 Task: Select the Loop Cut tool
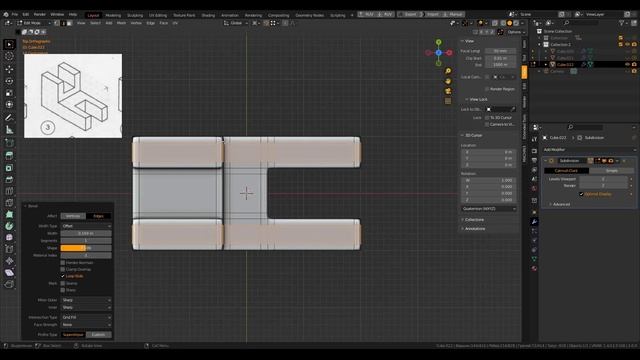pyautogui.click(x=9, y=191)
